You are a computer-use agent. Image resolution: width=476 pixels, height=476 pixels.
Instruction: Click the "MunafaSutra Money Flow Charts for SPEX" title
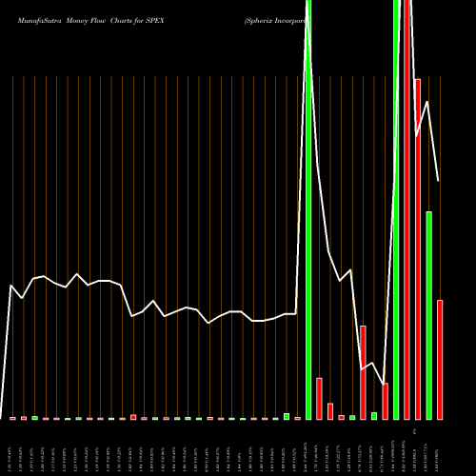coord(90,21)
